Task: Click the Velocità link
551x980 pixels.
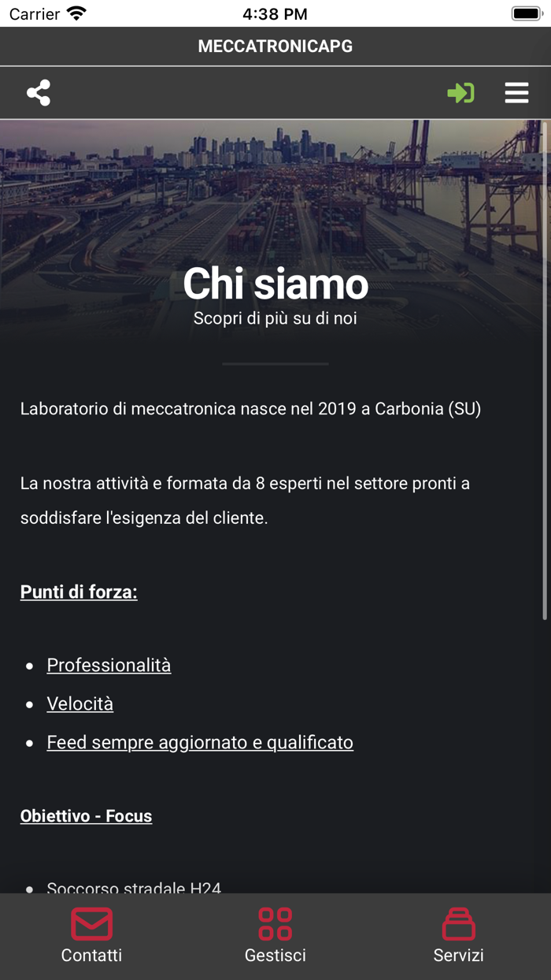Action: pyautogui.click(x=80, y=703)
